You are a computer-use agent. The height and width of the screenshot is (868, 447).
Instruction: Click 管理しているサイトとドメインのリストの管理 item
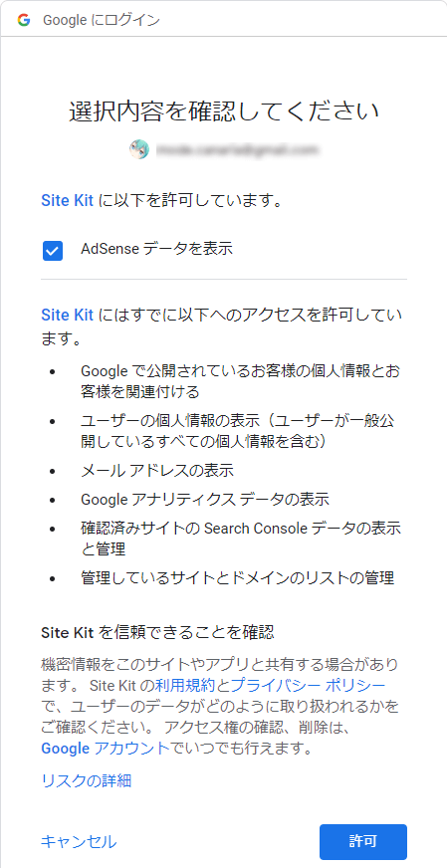pos(238,578)
